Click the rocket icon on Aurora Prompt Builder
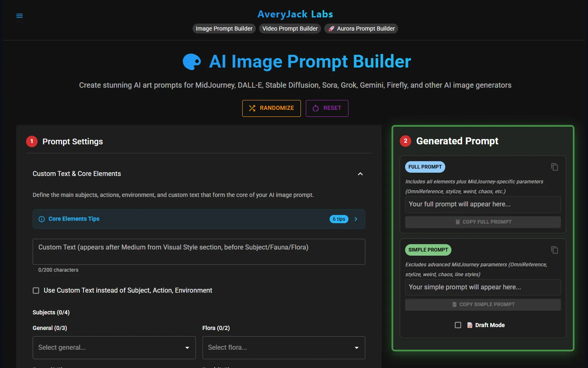This screenshot has height=368, width=588. click(x=331, y=29)
